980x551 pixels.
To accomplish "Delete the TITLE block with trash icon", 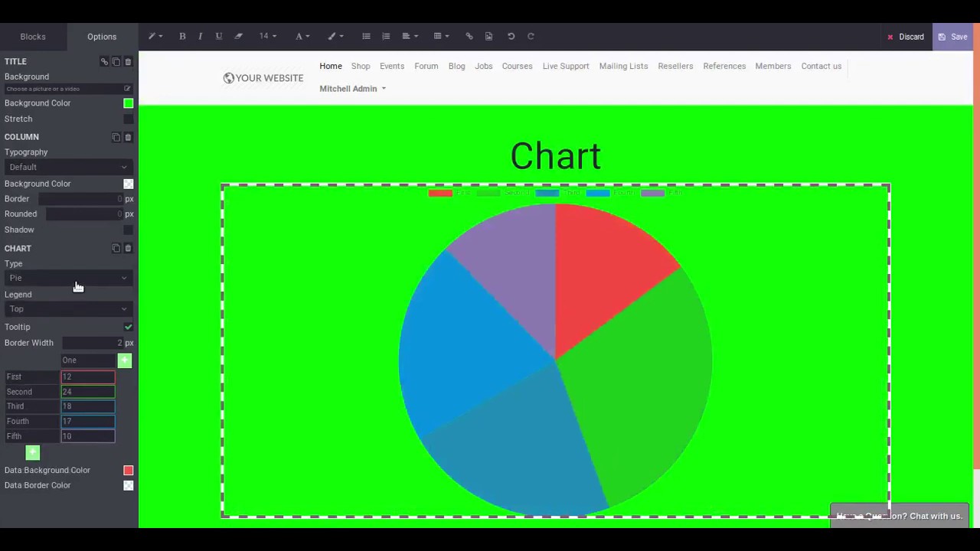I will pos(128,61).
